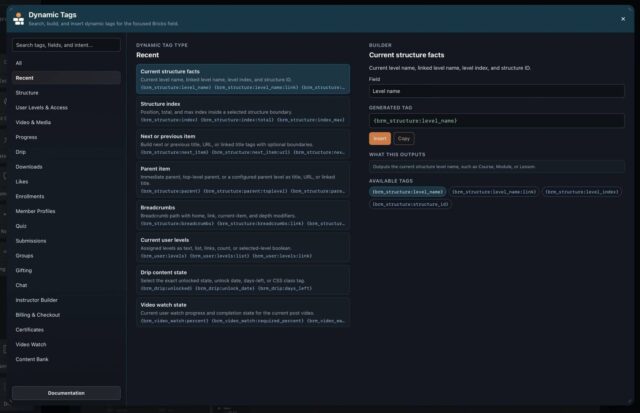Viewport: 640px width, 413px height.
Task: Focus the search tags input field
Action: tap(66, 45)
